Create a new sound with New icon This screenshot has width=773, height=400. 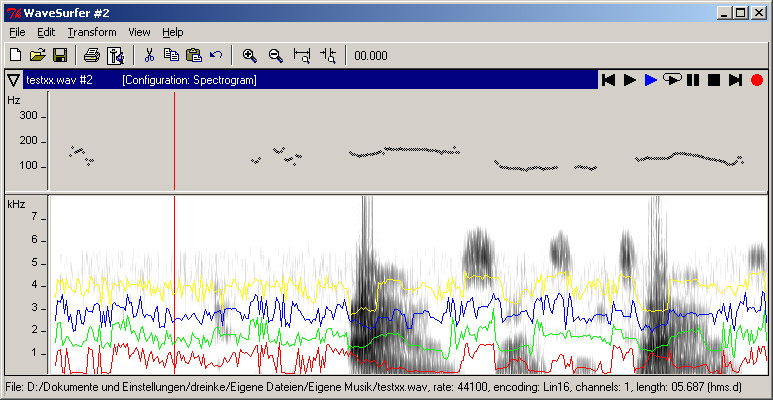(15, 55)
